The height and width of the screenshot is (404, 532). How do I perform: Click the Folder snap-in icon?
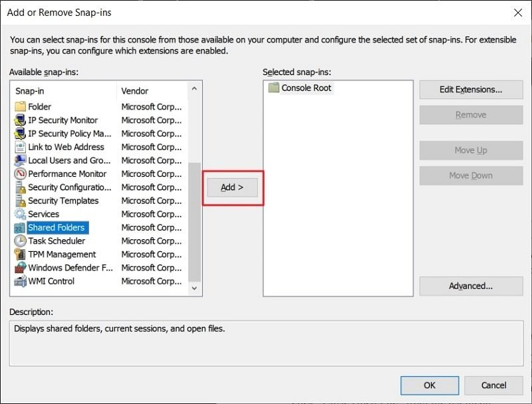click(20, 107)
